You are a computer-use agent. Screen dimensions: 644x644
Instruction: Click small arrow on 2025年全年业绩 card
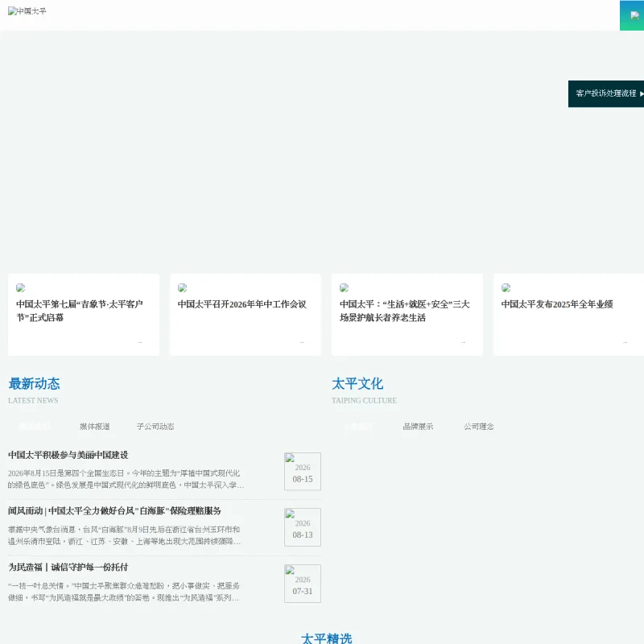(x=625, y=342)
